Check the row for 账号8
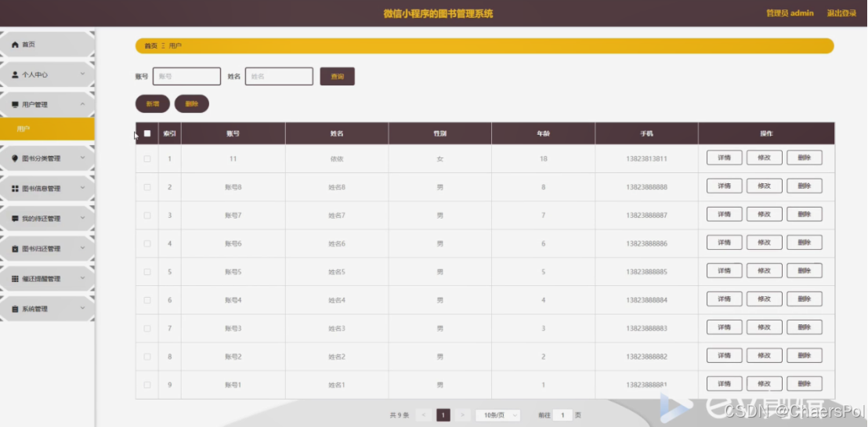Viewport: 868px width, 427px height. click(147, 187)
